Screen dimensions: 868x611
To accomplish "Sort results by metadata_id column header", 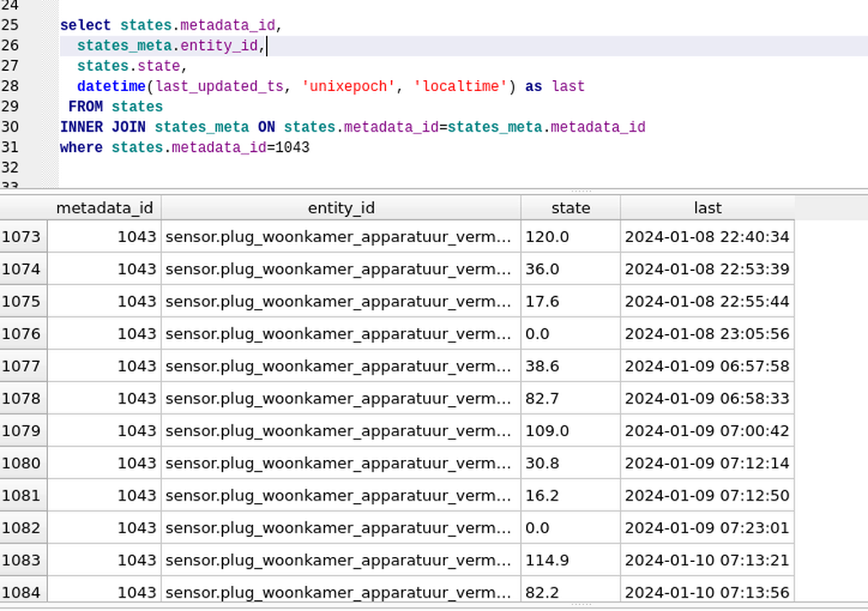I will [104, 208].
